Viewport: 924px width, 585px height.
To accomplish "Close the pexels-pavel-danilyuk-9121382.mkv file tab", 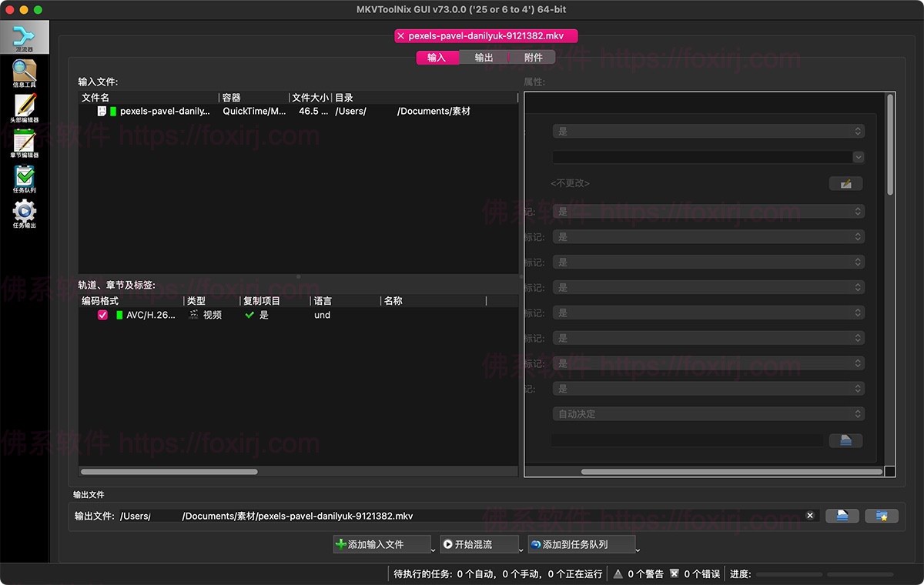I will pyautogui.click(x=400, y=35).
